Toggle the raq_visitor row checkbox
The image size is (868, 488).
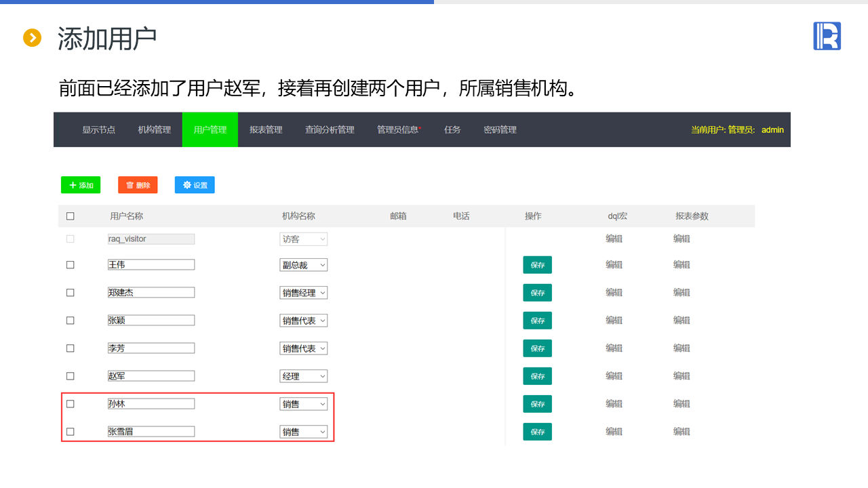point(71,239)
